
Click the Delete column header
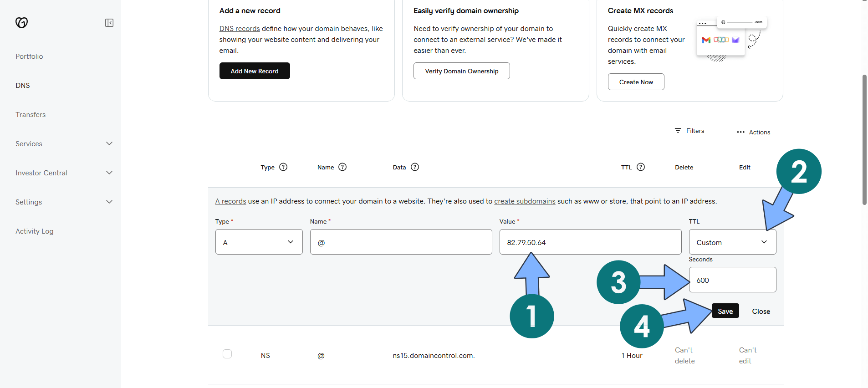coord(684,168)
